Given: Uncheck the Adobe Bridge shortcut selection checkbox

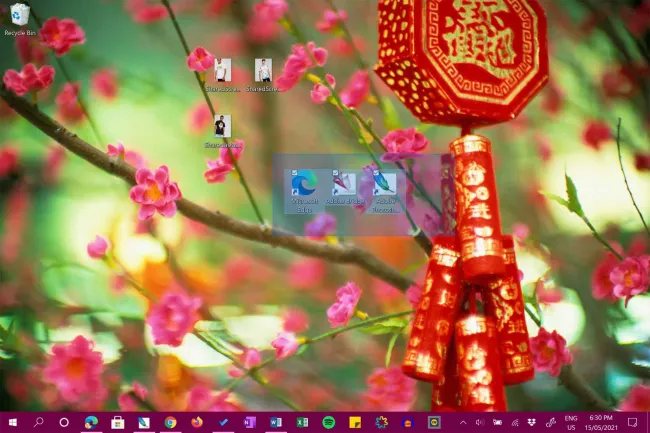Looking at the screenshot, I should tap(336, 174).
